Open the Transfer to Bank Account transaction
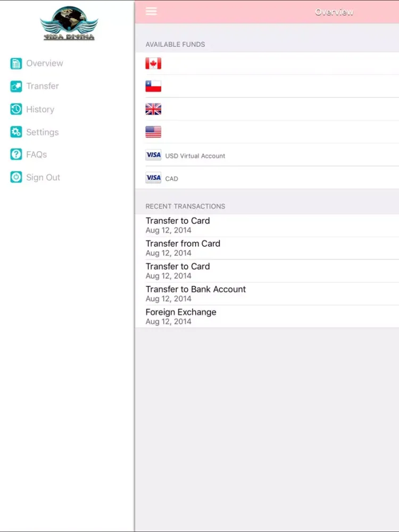The height and width of the screenshot is (532, 399). 267,294
